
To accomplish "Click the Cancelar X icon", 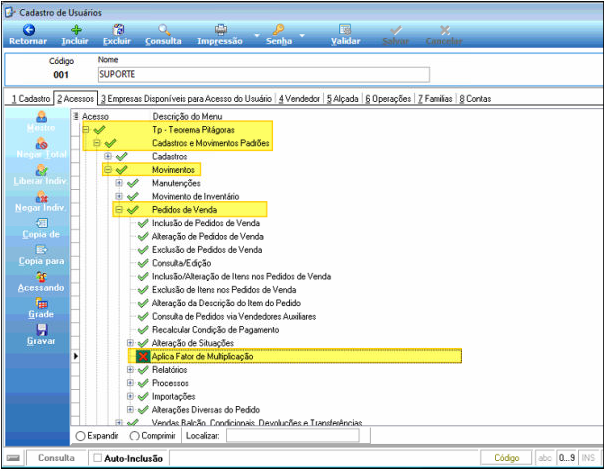I will (x=445, y=30).
